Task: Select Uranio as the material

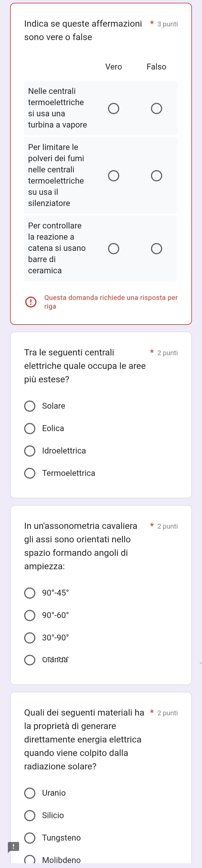Action: pyautogui.click(x=30, y=793)
